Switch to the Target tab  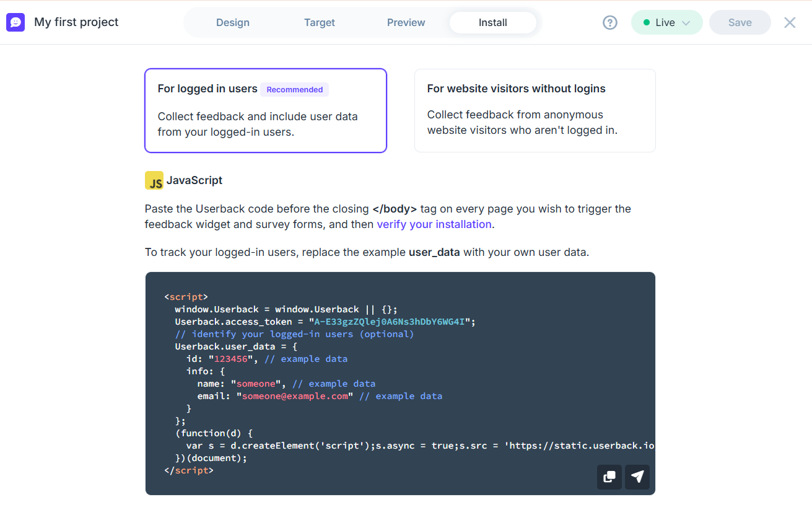(320, 22)
